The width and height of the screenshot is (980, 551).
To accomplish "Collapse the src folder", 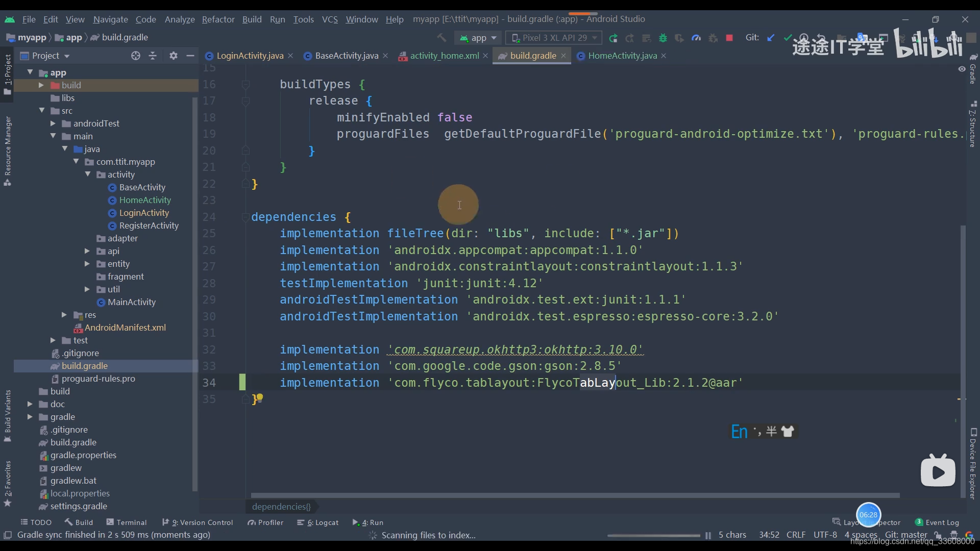I will 42,111.
